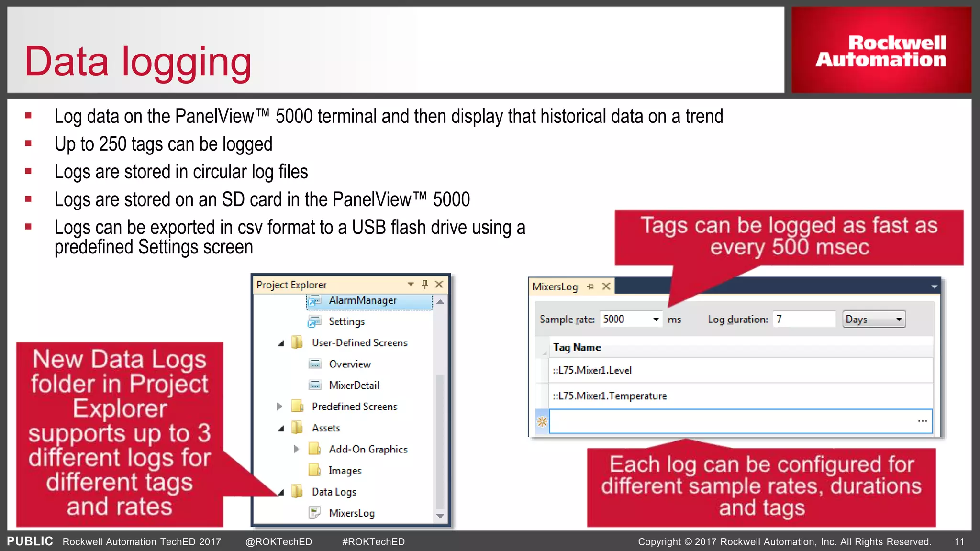This screenshot has height=551, width=980.
Task: Expand the Add-On Graphics folder
Action: 296,449
